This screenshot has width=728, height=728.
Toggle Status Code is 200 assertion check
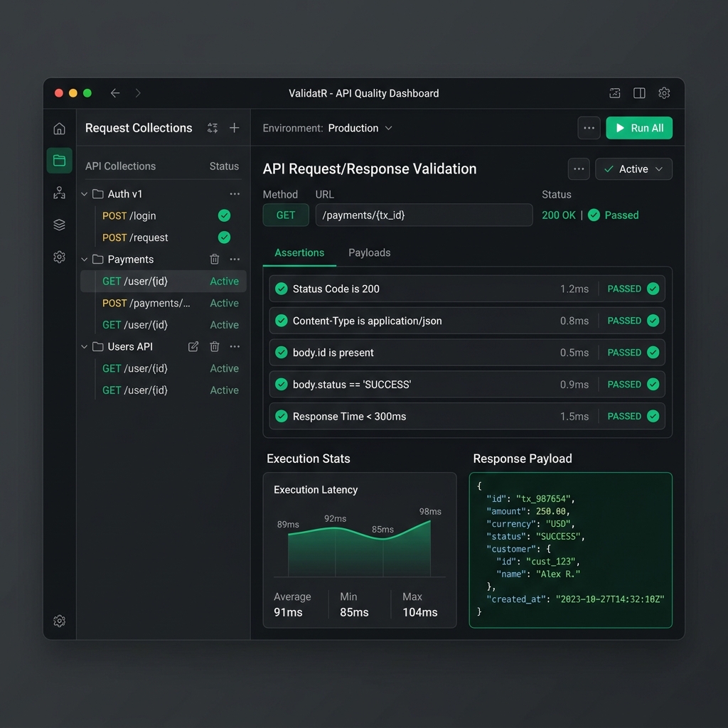[x=282, y=289]
